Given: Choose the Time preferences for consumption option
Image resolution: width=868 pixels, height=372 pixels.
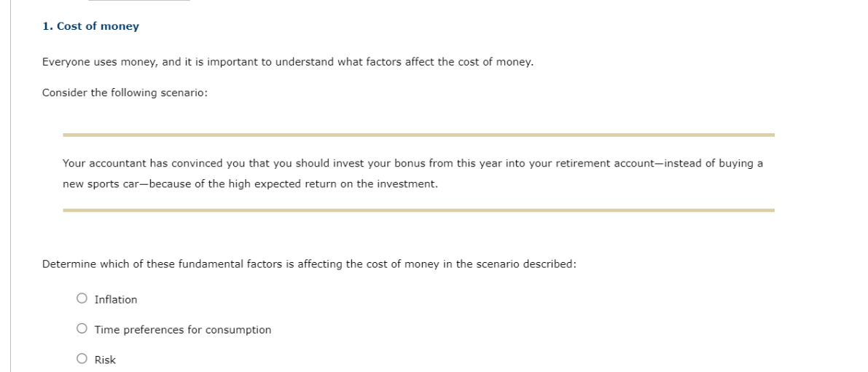Looking at the screenshot, I should 82,330.
